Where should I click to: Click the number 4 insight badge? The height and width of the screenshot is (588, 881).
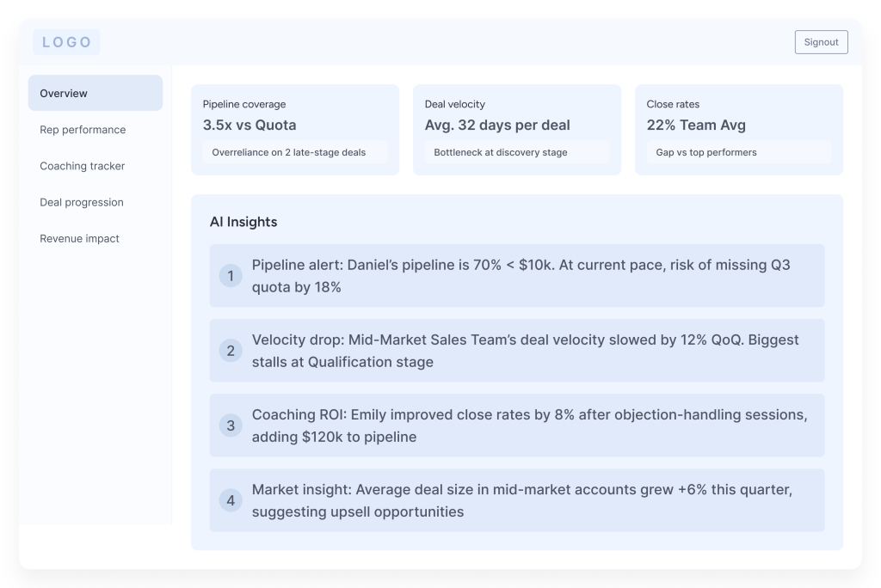(x=231, y=500)
